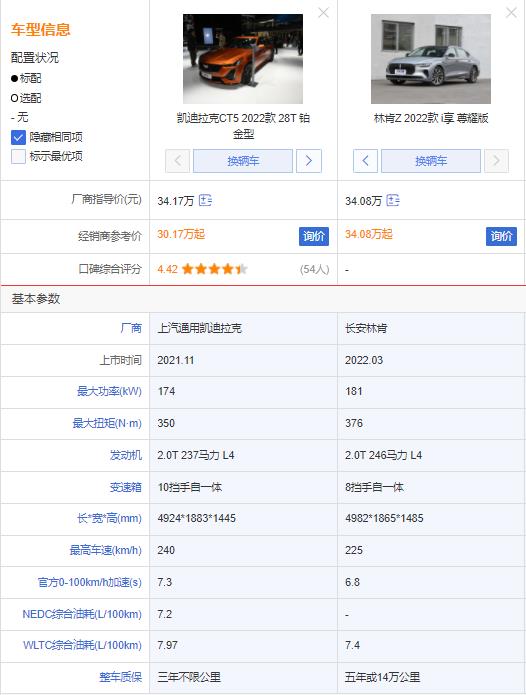Click the 最高车速(km/h) parameter link
Viewport: 526px width, 695px height.
pos(105,550)
